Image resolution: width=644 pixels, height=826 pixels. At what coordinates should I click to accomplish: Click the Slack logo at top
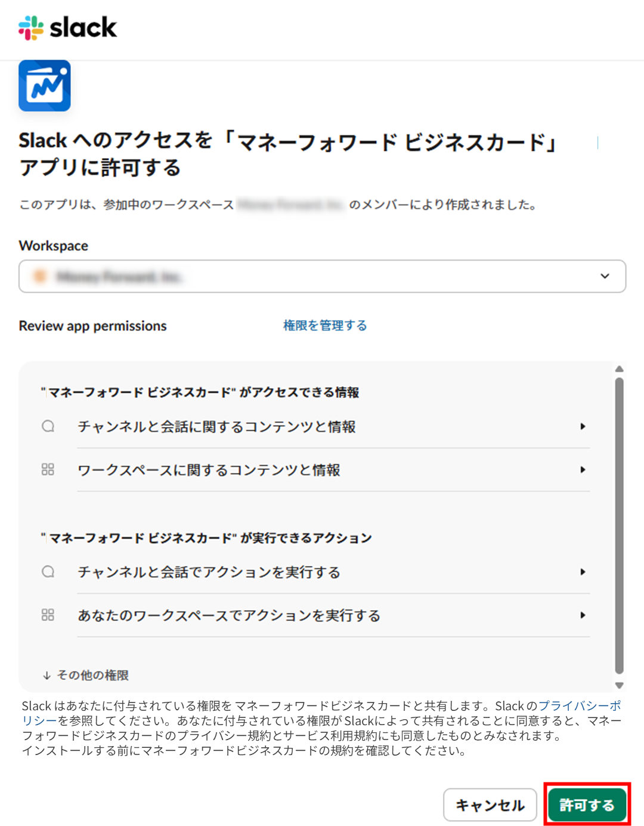[67, 28]
